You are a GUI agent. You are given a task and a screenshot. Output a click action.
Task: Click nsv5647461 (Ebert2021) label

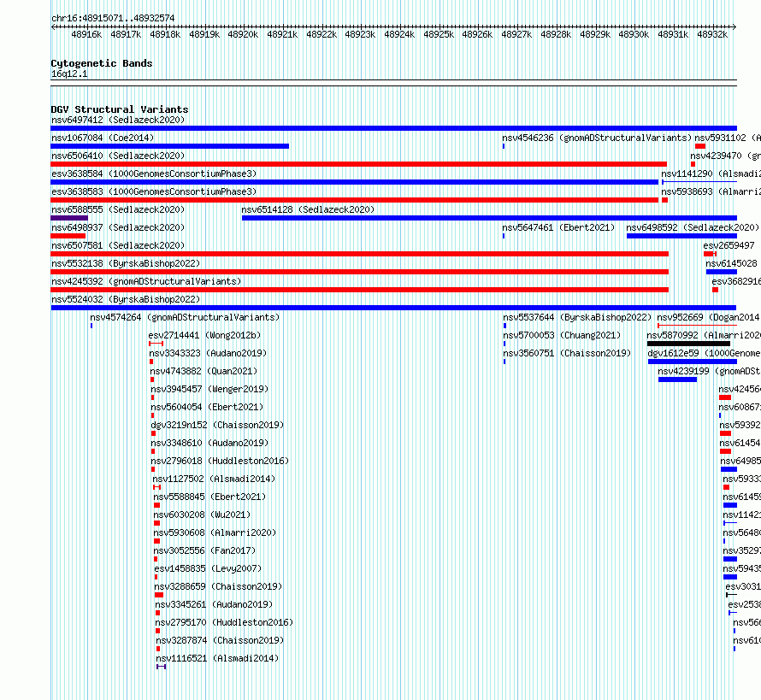tap(558, 227)
